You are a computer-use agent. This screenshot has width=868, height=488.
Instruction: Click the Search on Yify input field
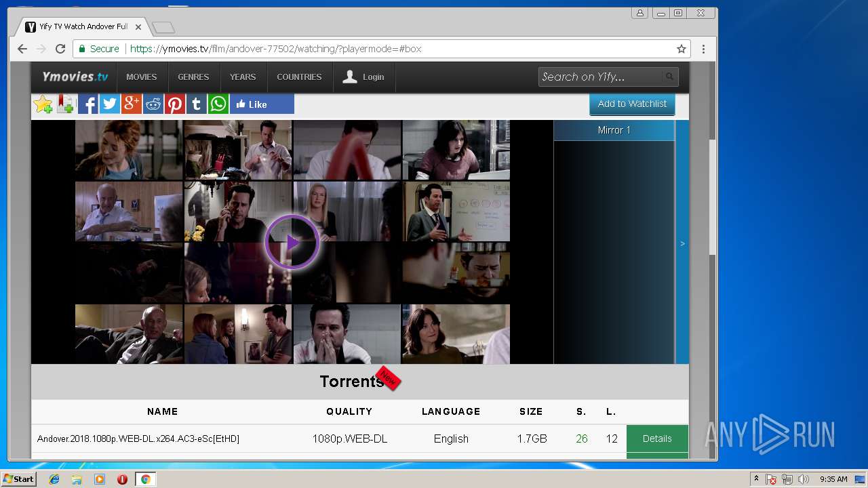point(599,77)
